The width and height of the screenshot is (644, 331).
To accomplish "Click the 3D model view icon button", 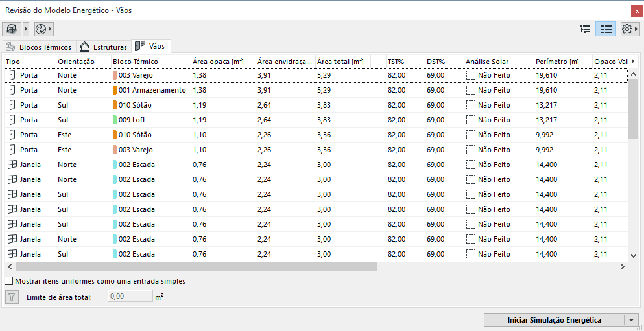I will tap(12, 29).
